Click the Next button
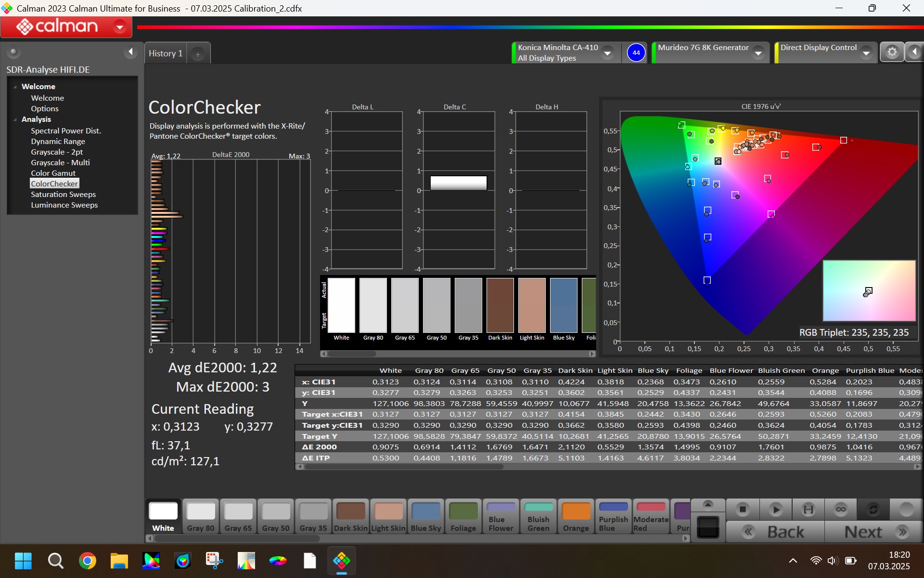The height and width of the screenshot is (578, 924). click(863, 532)
